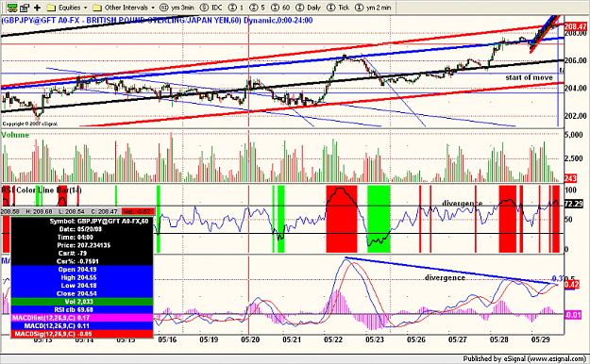The width and height of the screenshot is (590, 364).
Task: Click the GBPJPY chart title text
Action: click(157, 21)
